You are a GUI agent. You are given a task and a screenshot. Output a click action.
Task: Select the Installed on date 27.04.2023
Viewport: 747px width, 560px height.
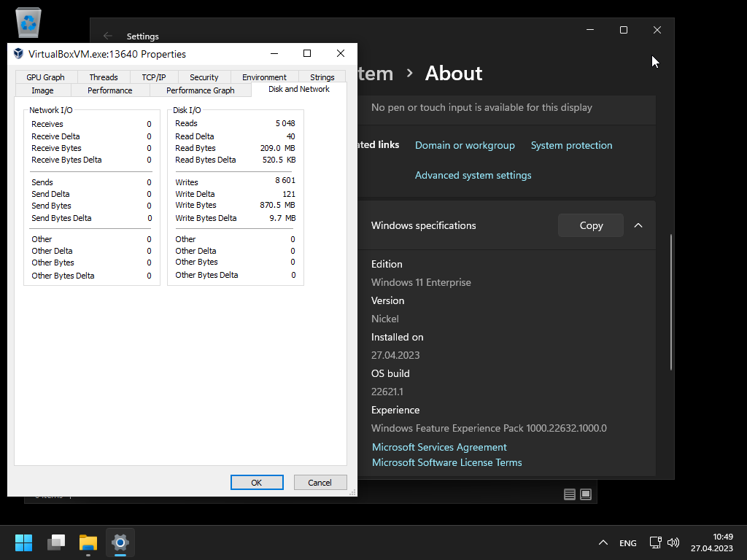point(395,355)
